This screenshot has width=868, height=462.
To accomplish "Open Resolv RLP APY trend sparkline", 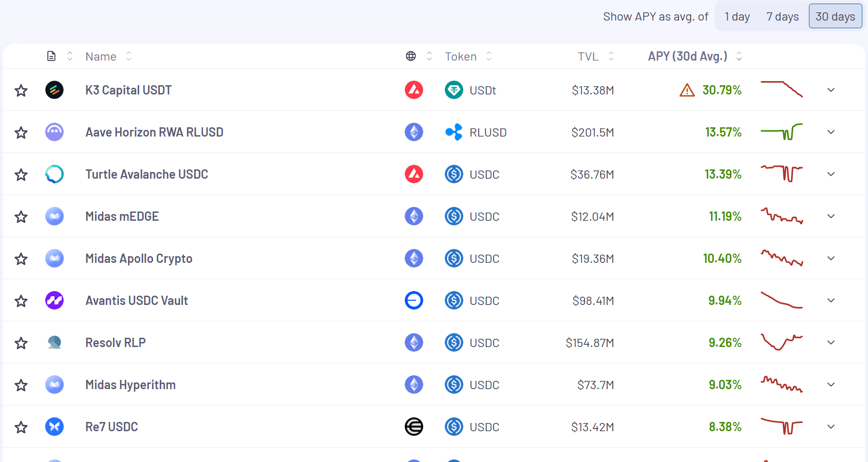I will (782, 342).
